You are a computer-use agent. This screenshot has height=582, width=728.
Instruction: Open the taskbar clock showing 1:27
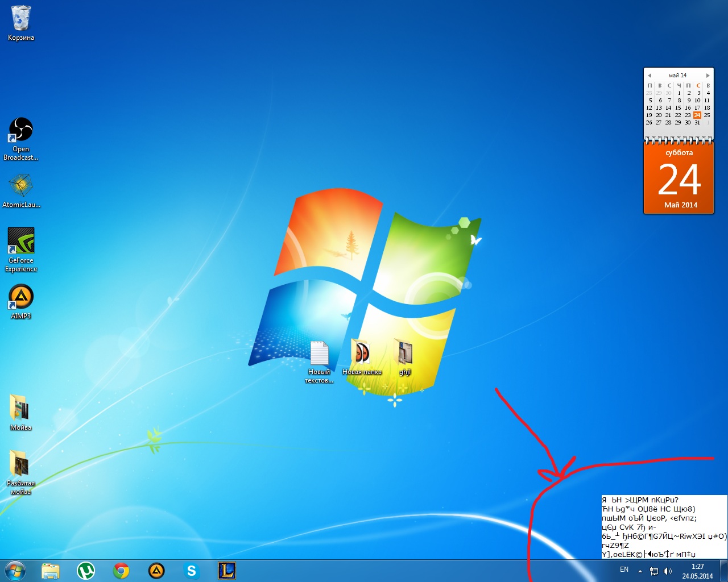coord(697,571)
